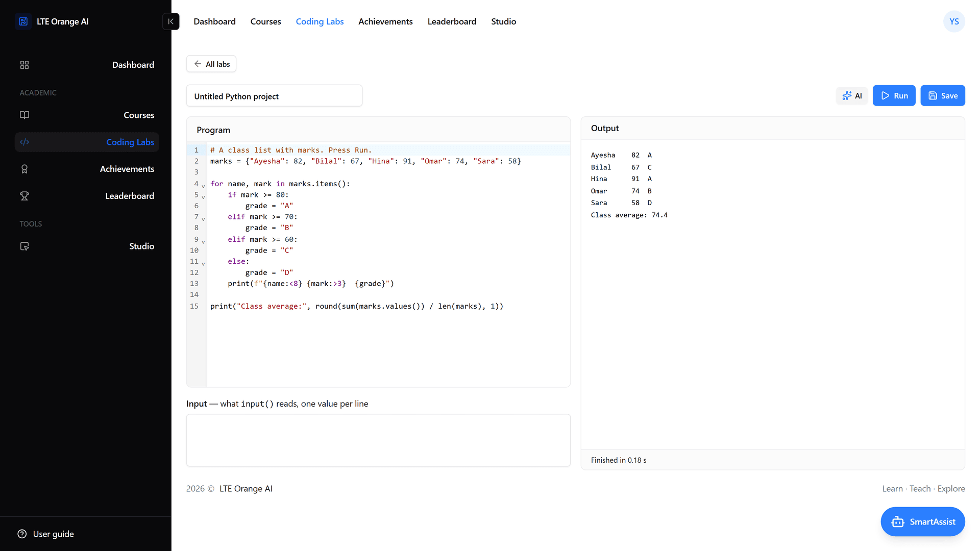Select the Dashboard label in the sidebar
Image resolution: width=980 pixels, height=551 pixels.
click(x=133, y=65)
